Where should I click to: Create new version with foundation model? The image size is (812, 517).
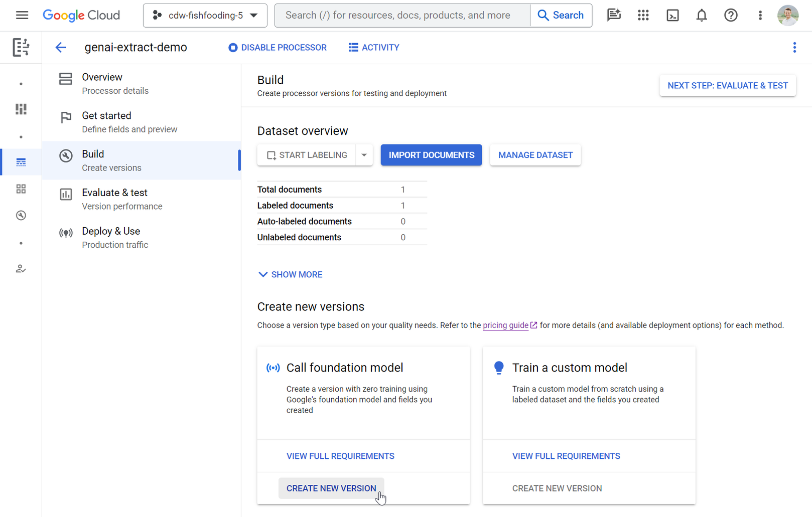click(x=331, y=488)
